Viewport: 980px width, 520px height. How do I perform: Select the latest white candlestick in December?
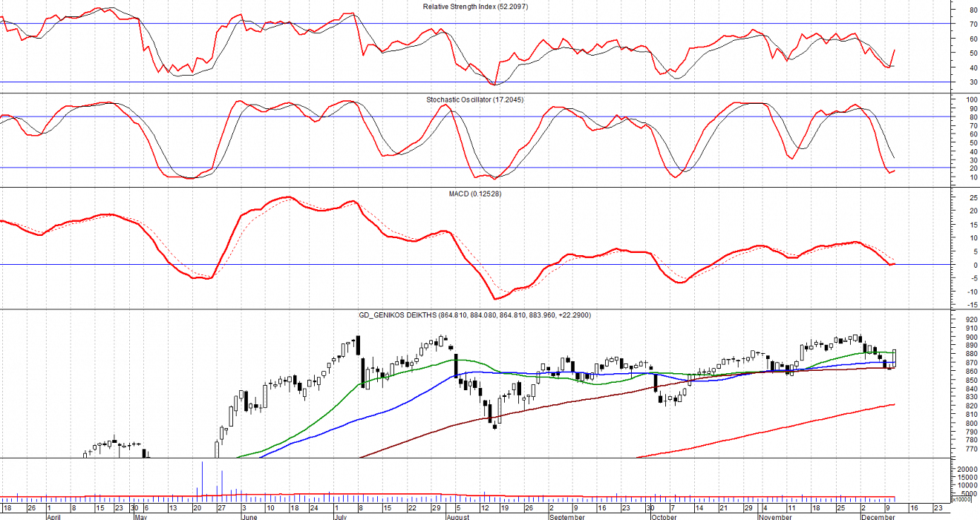coord(895,358)
